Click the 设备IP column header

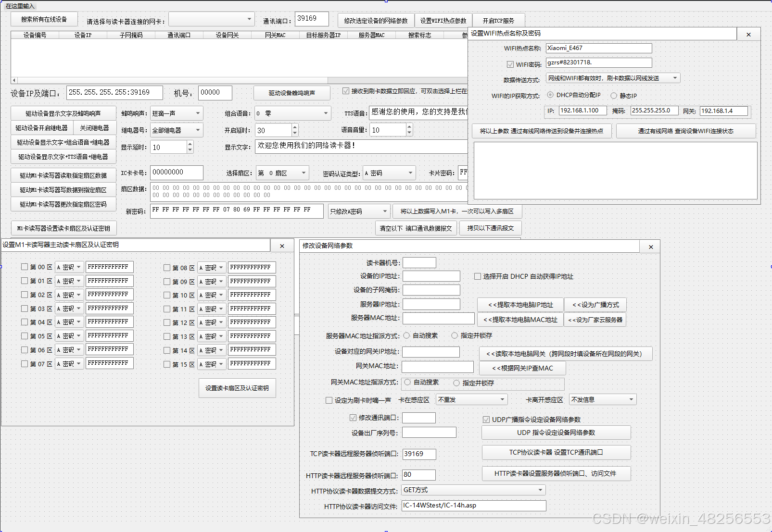(x=83, y=35)
